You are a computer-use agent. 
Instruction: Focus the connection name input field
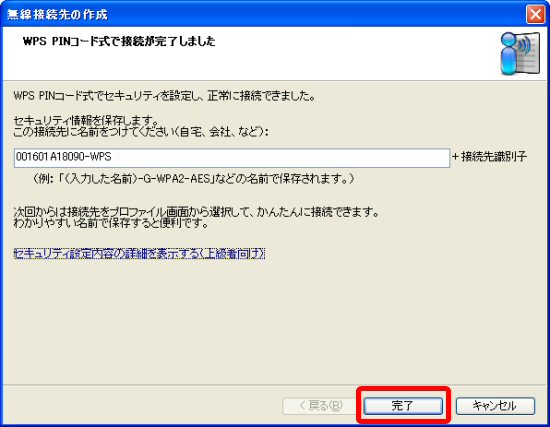[x=232, y=158]
